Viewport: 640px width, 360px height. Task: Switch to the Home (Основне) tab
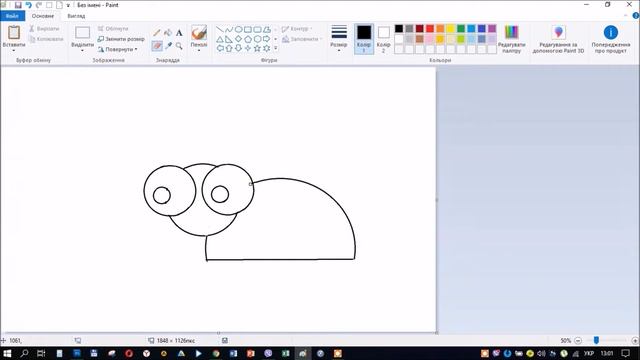(43, 16)
